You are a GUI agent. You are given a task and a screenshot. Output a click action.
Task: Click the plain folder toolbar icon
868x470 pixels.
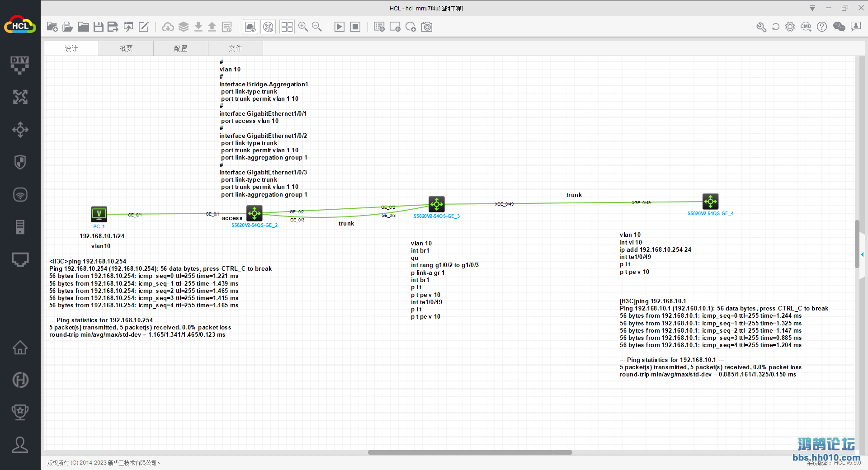[x=83, y=27]
